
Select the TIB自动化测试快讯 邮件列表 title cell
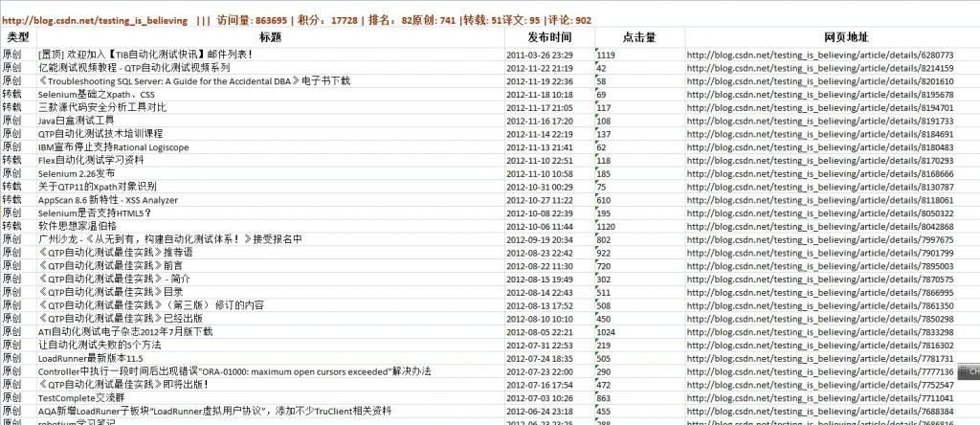tap(271, 55)
